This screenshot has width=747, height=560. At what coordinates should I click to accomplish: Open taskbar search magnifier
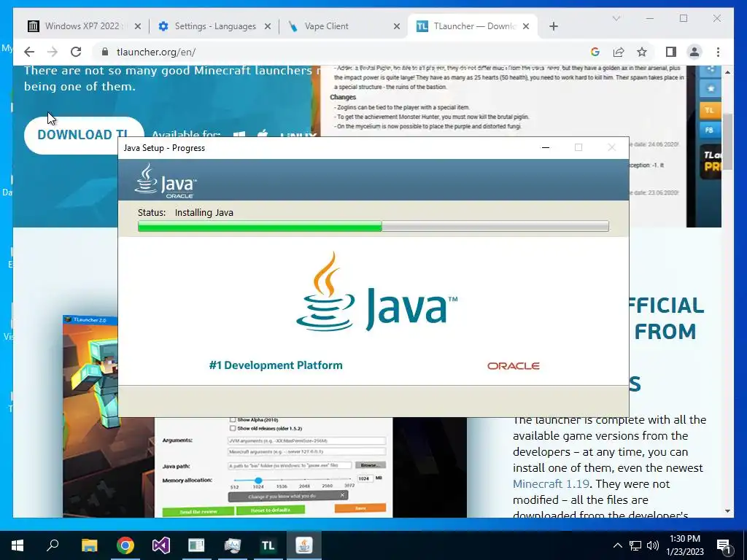[53, 545]
